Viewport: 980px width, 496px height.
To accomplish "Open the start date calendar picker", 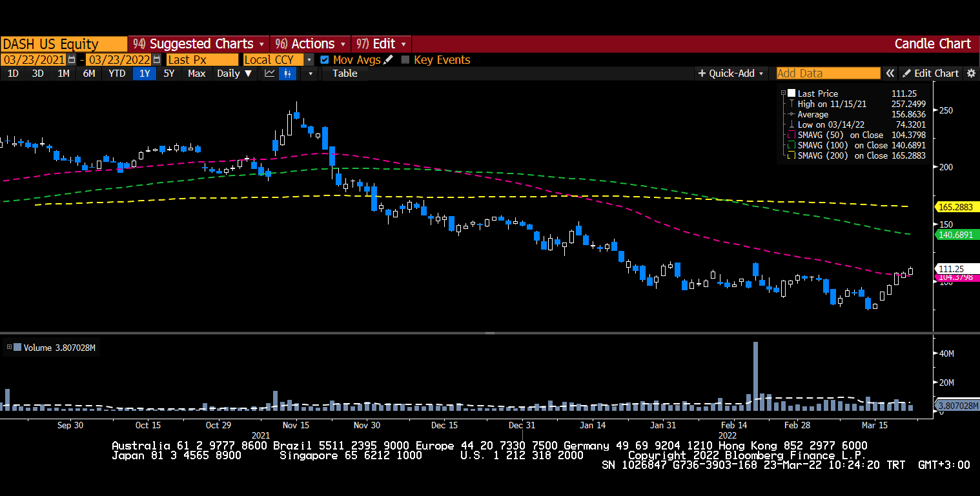I will (72, 59).
